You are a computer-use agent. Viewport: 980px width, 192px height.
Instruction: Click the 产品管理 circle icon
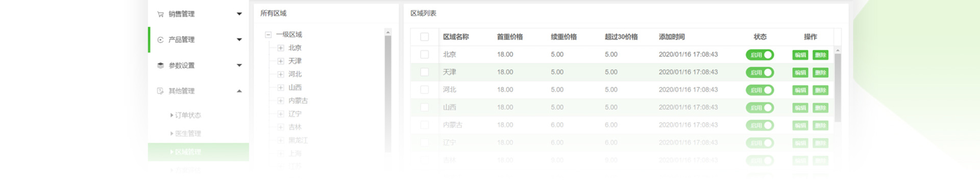click(x=160, y=40)
